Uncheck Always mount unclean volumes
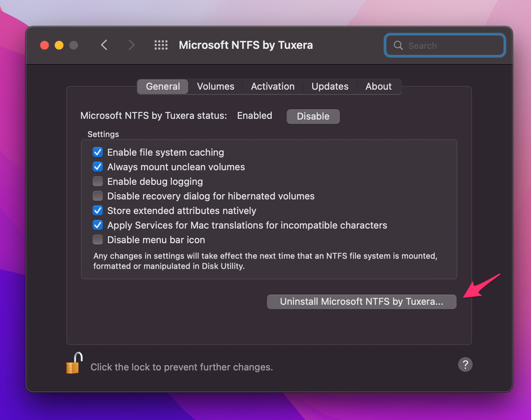The image size is (531, 420). (x=98, y=167)
